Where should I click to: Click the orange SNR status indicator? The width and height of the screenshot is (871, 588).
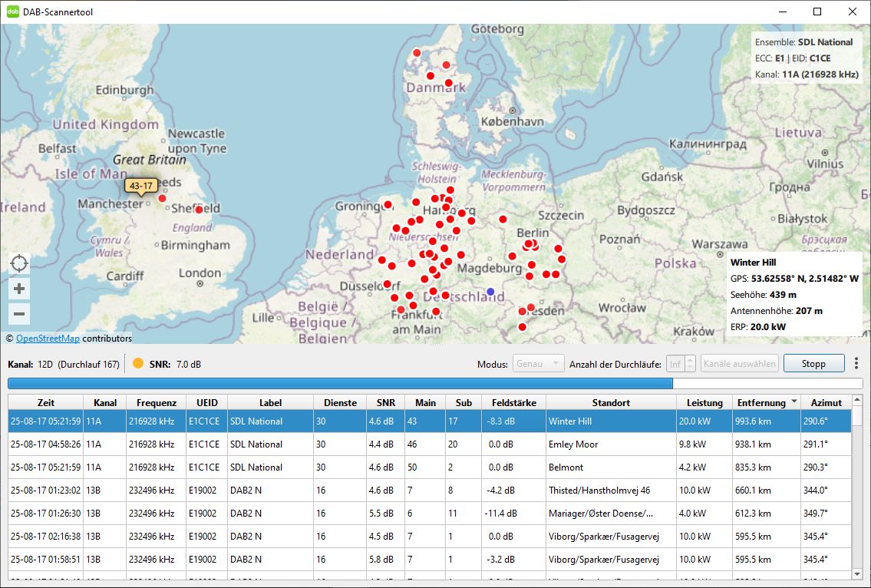(138, 364)
